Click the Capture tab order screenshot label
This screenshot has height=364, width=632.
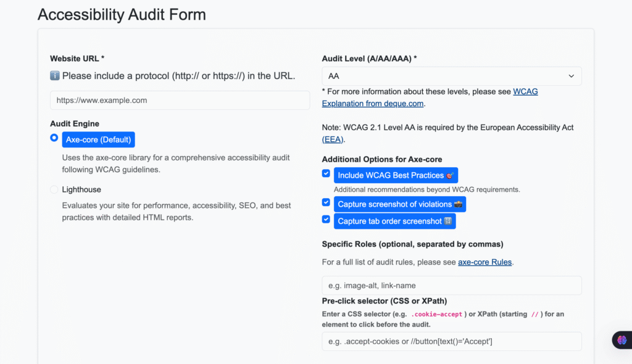click(394, 221)
